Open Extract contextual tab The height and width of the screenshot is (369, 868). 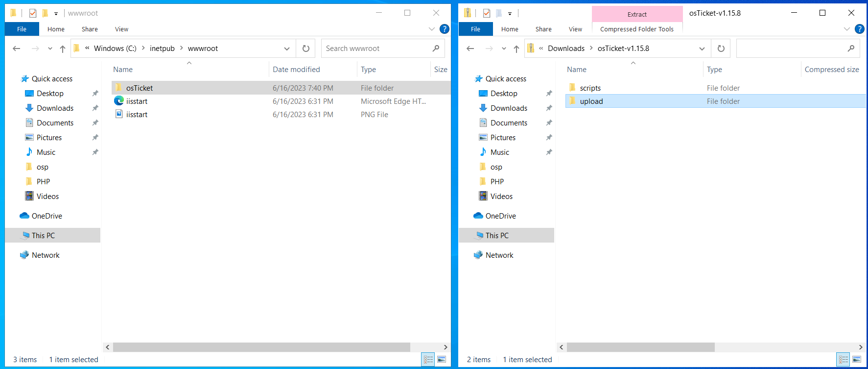(x=637, y=14)
